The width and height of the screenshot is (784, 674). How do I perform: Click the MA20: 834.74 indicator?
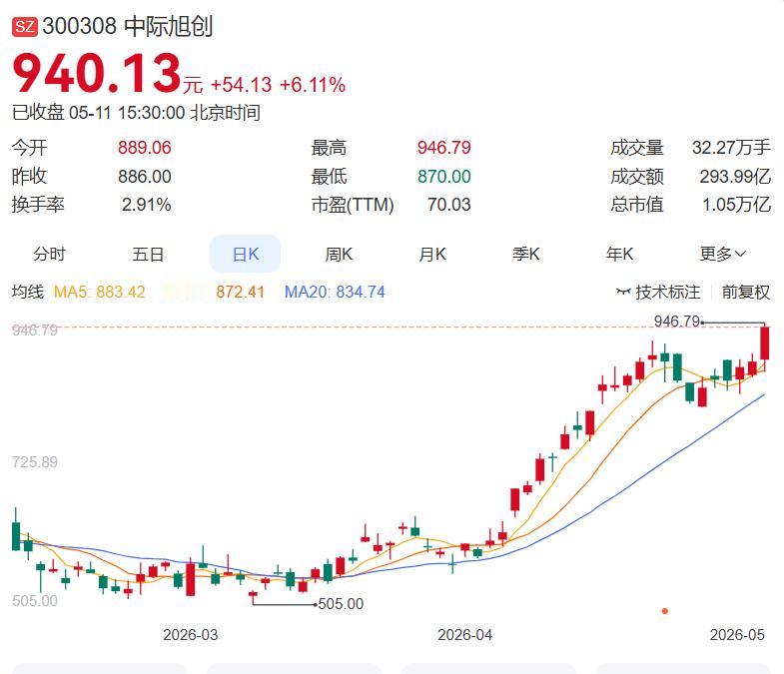335,292
